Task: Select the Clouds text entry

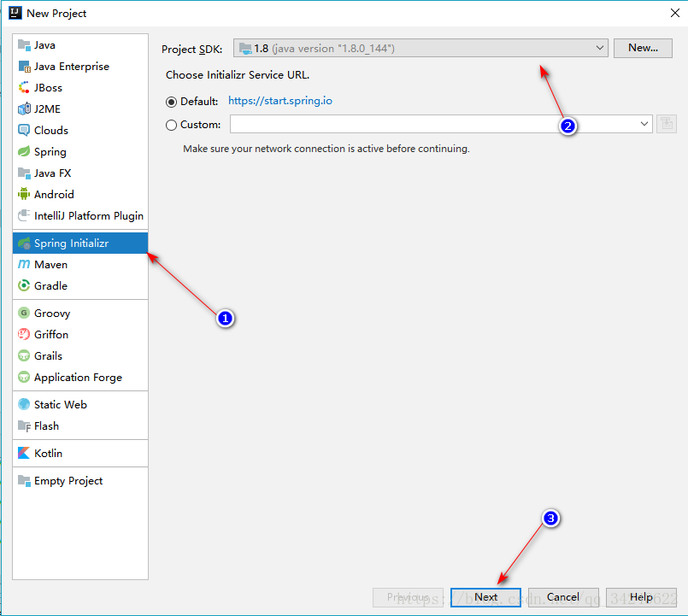Action: click(51, 131)
